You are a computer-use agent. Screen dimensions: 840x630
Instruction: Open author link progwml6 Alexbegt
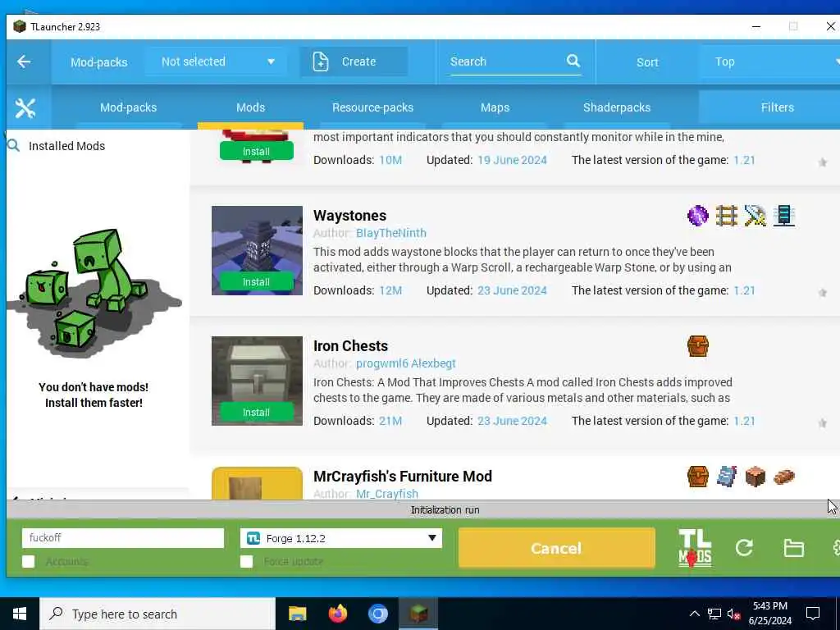click(x=405, y=363)
